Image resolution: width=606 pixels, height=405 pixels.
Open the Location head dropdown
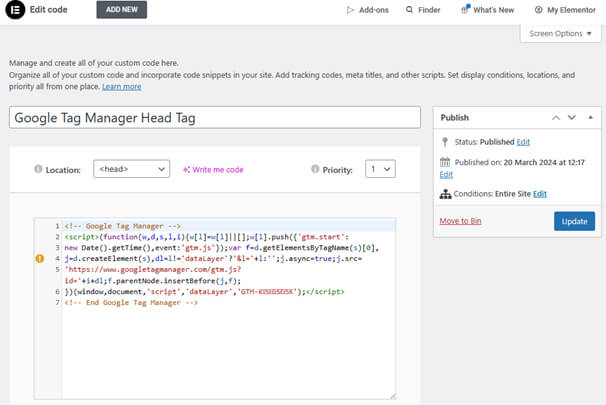coord(131,169)
